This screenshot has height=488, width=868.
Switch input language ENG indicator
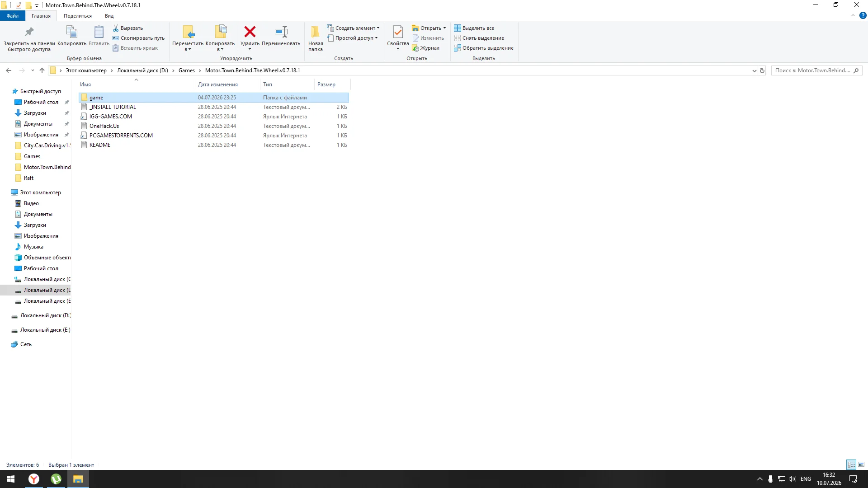(x=806, y=479)
